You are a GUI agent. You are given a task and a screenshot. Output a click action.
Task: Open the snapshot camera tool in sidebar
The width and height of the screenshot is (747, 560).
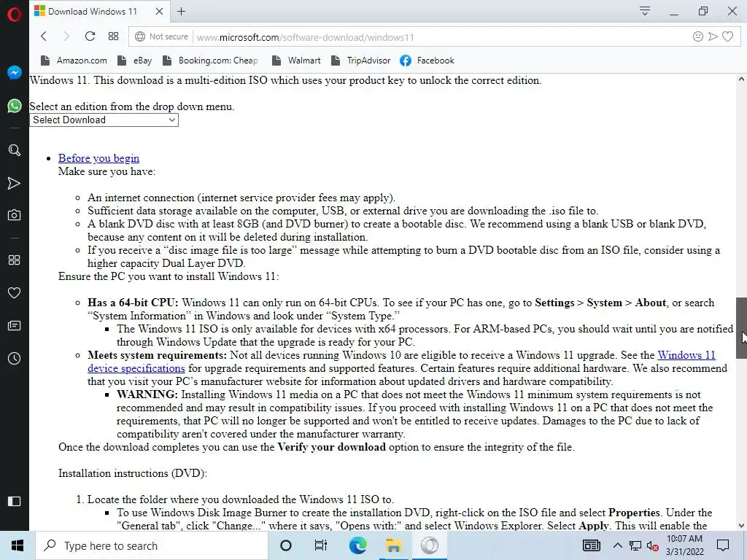coord(15,215)
